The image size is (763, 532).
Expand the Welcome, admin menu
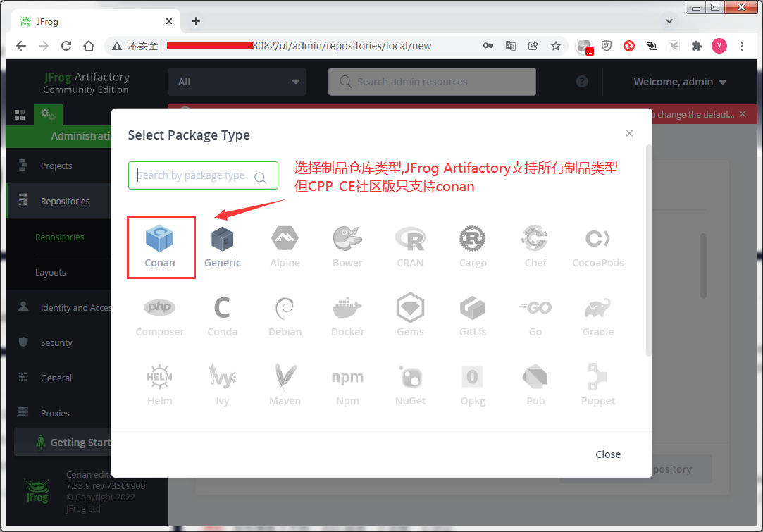tap(678, 81)
